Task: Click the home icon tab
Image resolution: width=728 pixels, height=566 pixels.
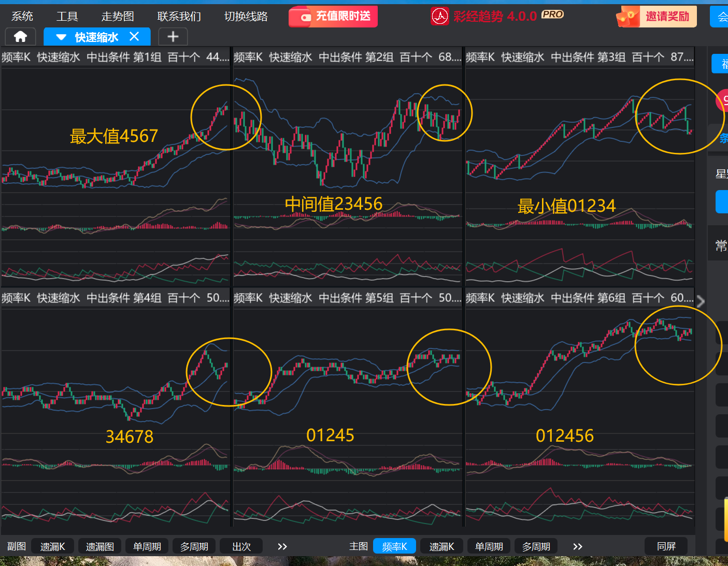Action: point(20,37)
